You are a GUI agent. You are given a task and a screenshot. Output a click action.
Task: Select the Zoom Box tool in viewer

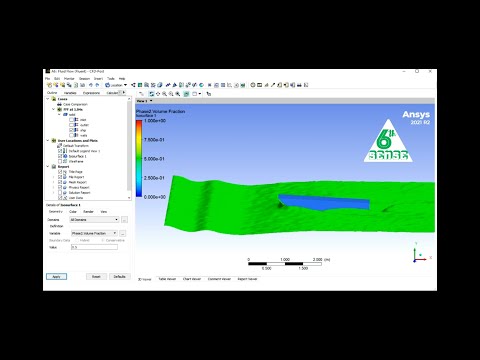[x=171, y=94]
